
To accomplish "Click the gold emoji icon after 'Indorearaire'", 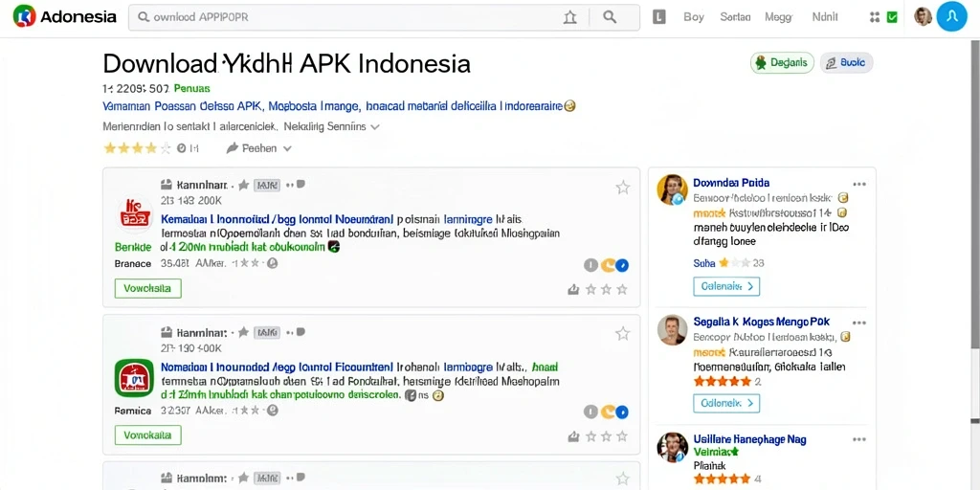I will coord(569,106).
